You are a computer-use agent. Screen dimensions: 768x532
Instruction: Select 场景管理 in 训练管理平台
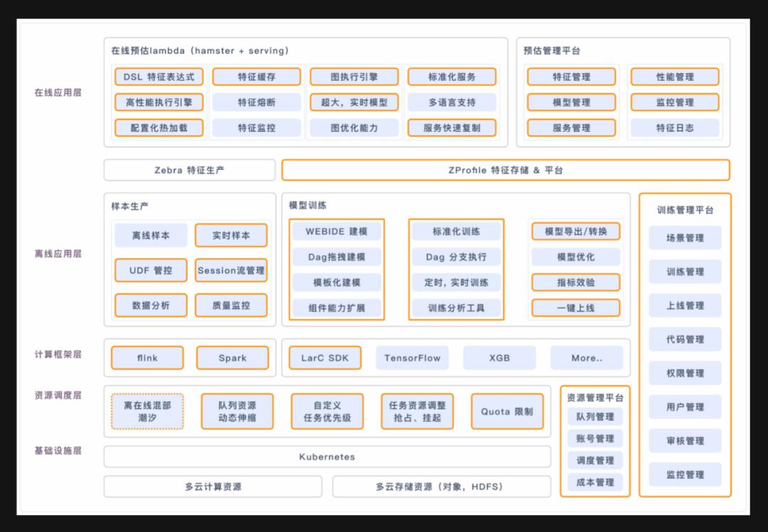686,238
